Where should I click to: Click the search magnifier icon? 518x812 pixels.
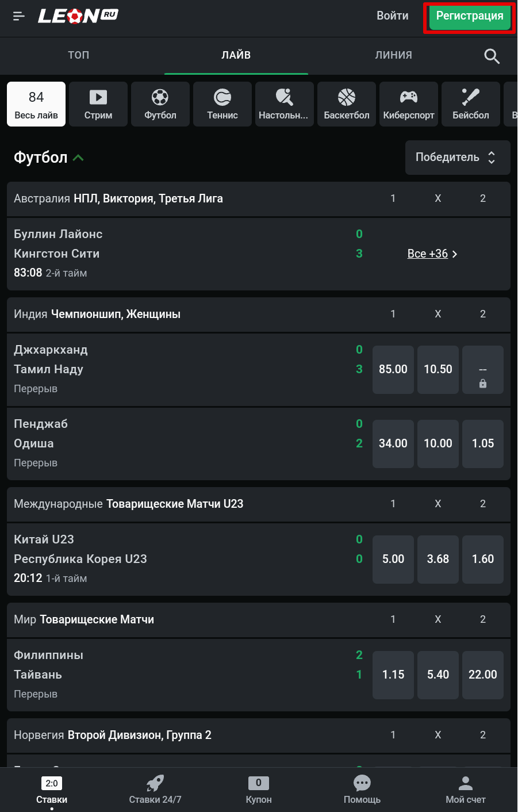click(x=492, y=56)
